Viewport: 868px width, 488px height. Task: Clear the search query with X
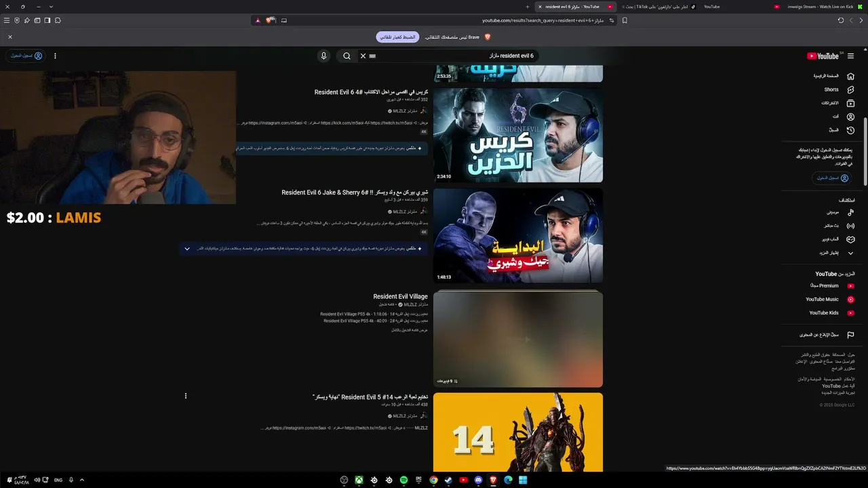pos(363,56)
